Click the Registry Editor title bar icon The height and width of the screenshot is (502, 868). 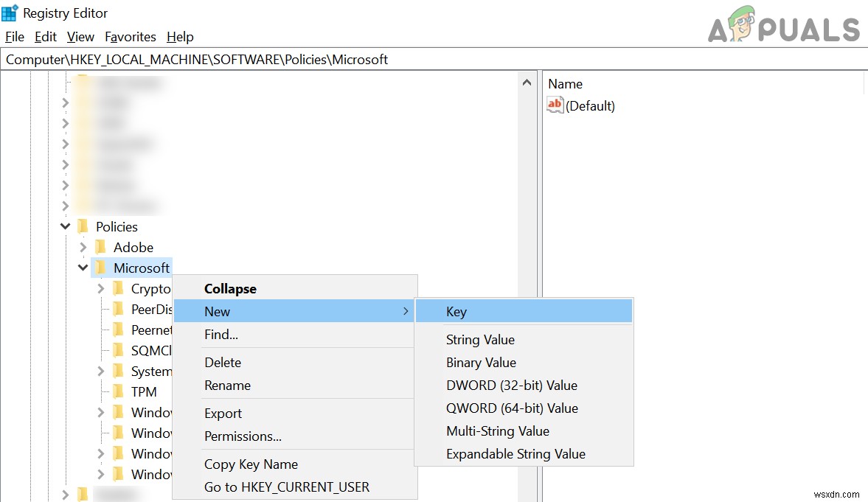point(10,13)
